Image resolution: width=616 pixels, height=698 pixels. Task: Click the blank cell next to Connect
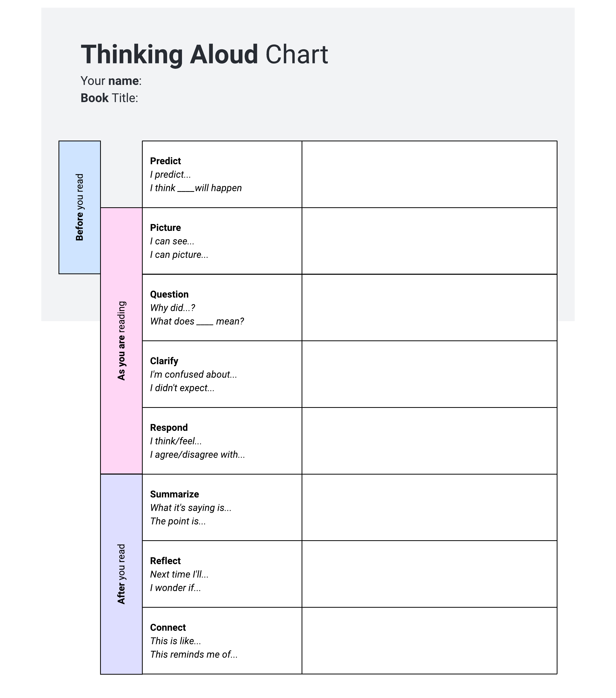(429, 640)
